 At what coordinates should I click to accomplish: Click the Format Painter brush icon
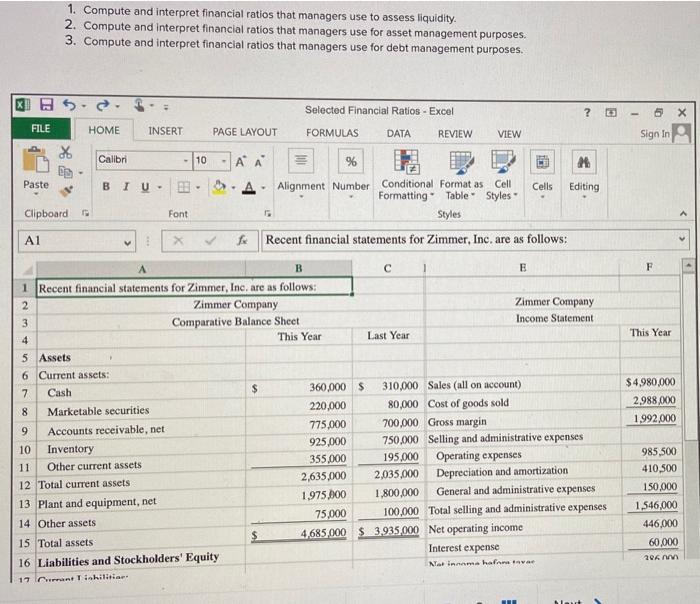point(66,191)
